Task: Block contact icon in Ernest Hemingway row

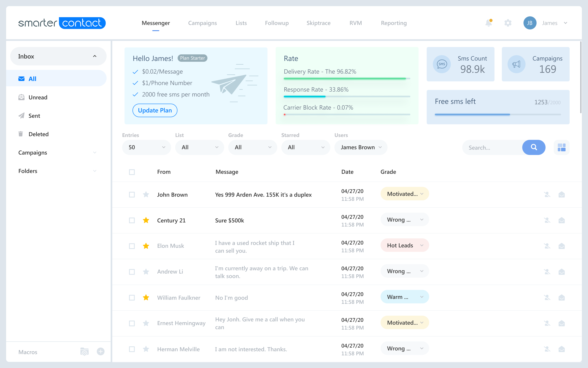Action: [x=547, y=323]
